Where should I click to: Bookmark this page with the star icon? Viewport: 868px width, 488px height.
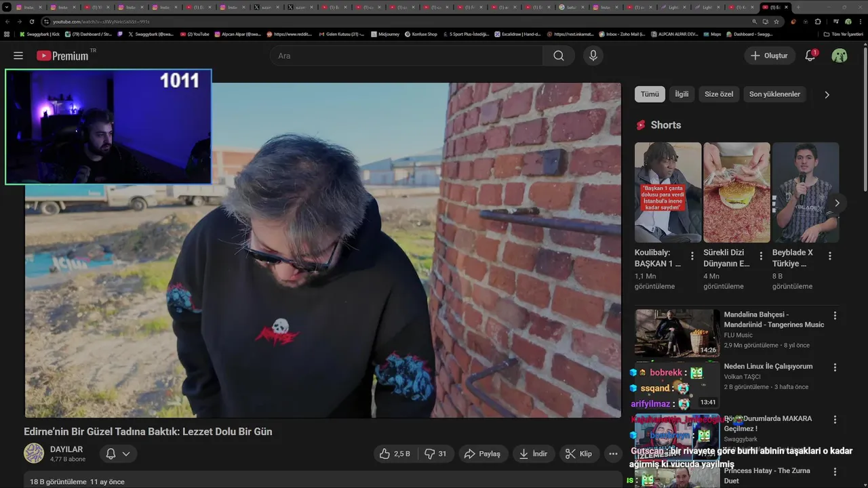click(776, 22)
